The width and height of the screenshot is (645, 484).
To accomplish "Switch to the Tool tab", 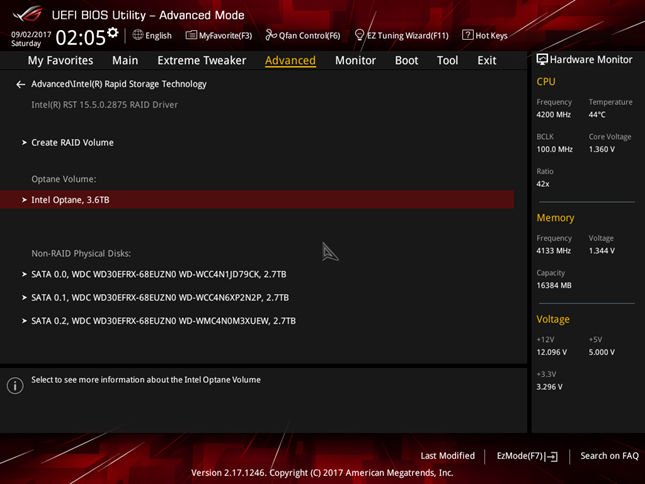I will (x=448, y=60).
